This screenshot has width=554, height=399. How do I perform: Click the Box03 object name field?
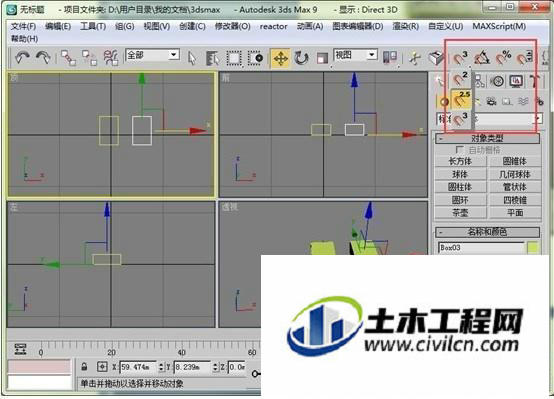tap(481, 248)
